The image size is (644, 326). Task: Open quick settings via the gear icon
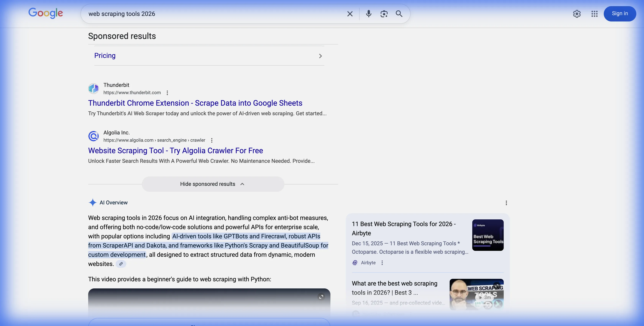click(577, 14)
